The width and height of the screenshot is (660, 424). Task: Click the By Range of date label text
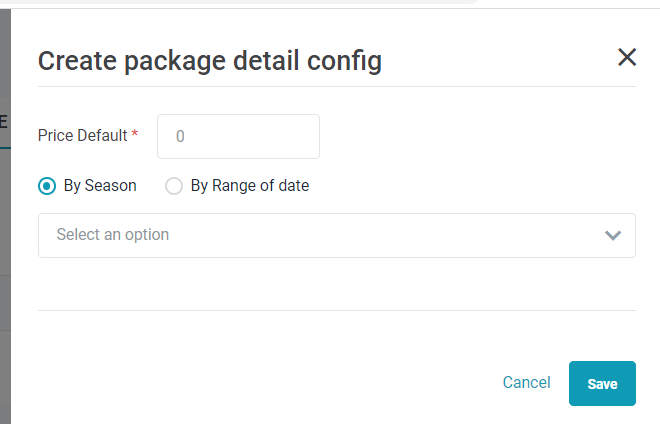pos(250,186)
